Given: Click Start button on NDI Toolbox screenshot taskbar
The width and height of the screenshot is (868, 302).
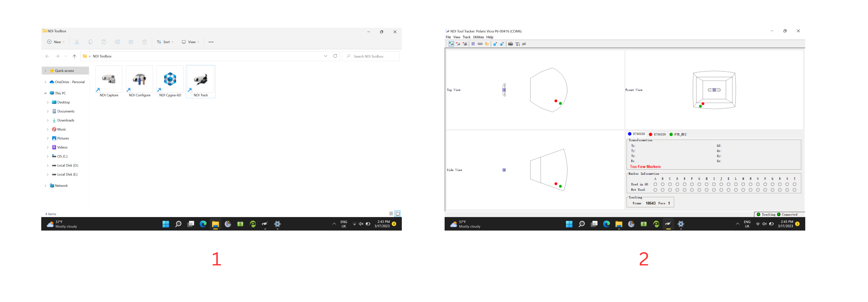Looking at the screenshot, I should click(166, 224).
